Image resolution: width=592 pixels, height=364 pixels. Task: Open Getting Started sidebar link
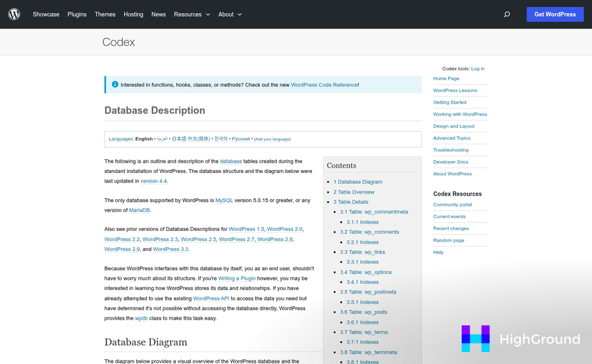coord(450,102)
